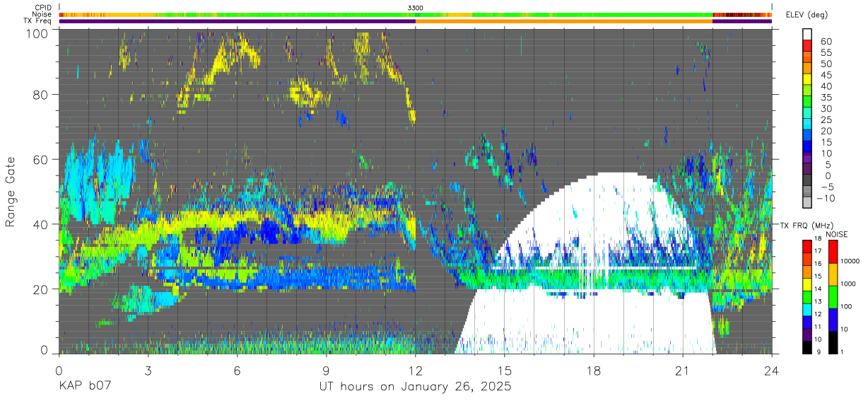The width and height of the screenshot is (868, 401).
Task: Click the 'ELEV (deg)' colorbar title
Action: pos(807,15)
